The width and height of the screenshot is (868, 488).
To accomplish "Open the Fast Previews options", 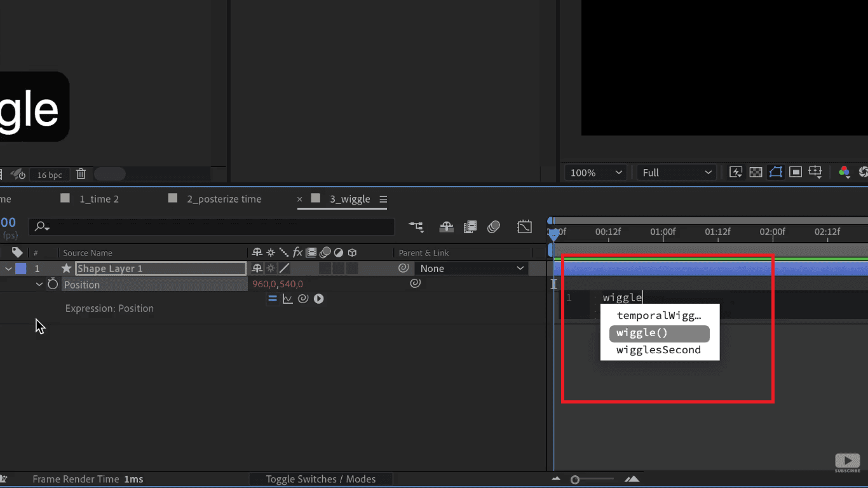I will click(x=736, y=172).
